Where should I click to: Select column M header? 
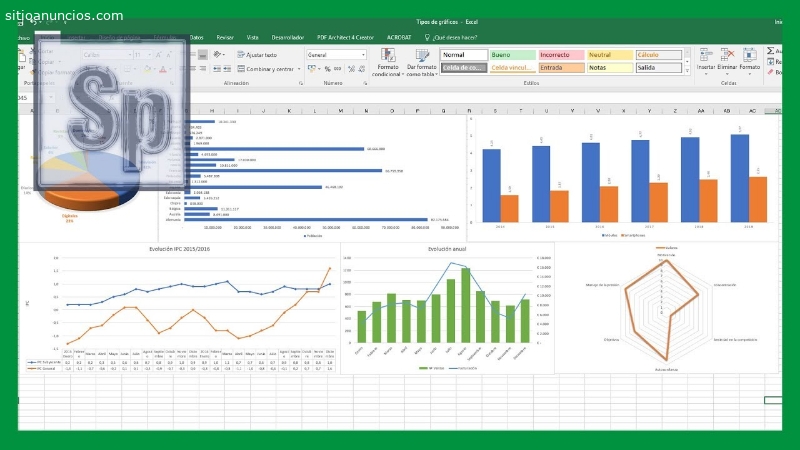pos(340,111)
